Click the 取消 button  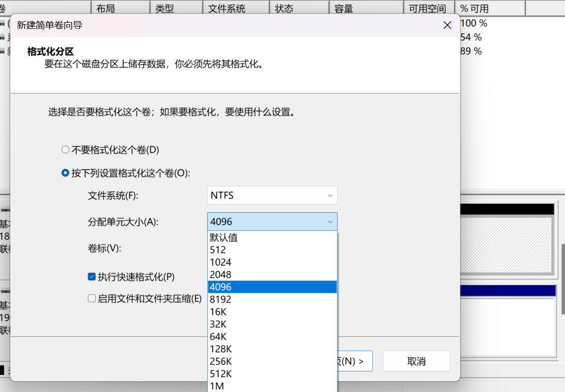tap(416, 362)
